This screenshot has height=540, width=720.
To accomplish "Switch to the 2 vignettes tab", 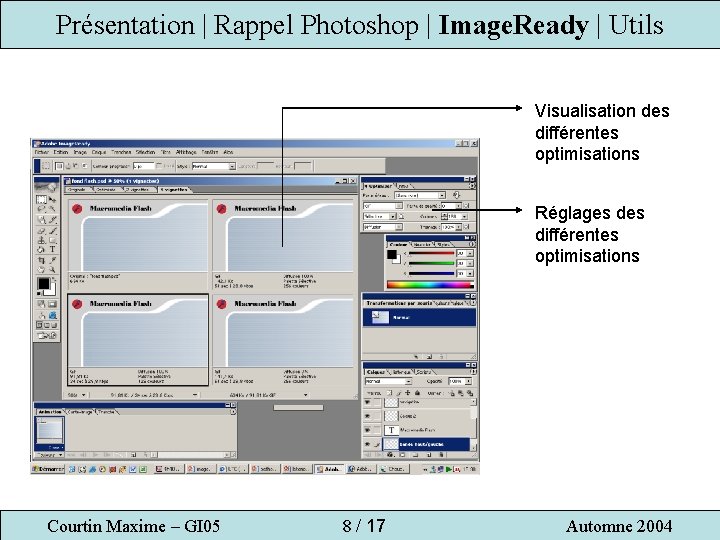I will pos(138,190).
